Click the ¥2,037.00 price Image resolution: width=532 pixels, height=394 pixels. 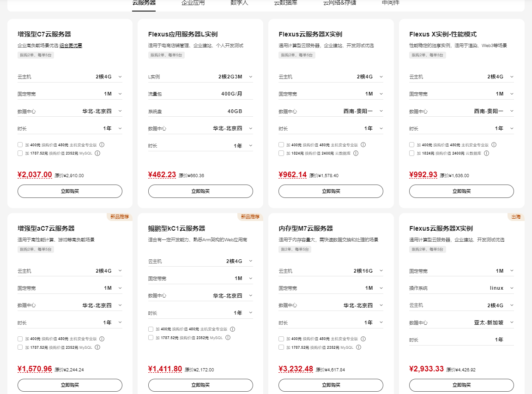[35, 174]
